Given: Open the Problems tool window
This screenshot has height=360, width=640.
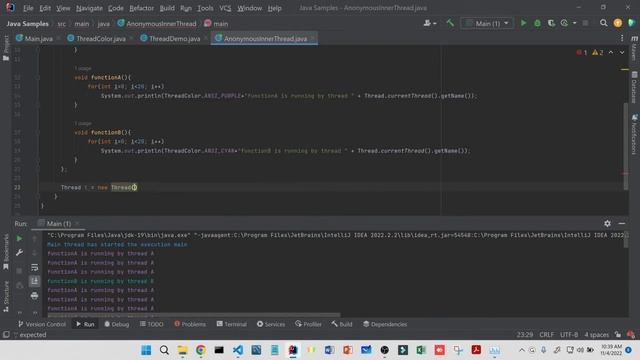Looking at the screenshot, I should 190,324.
